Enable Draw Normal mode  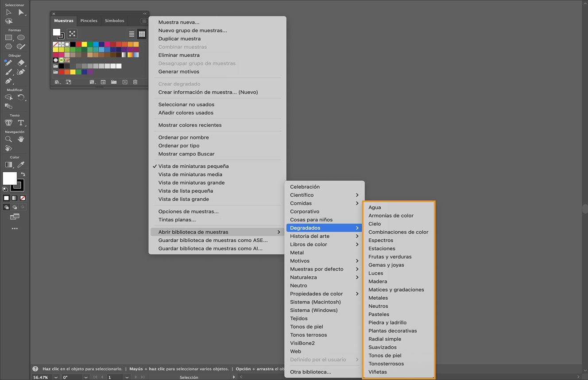click(x=6, y=207)
